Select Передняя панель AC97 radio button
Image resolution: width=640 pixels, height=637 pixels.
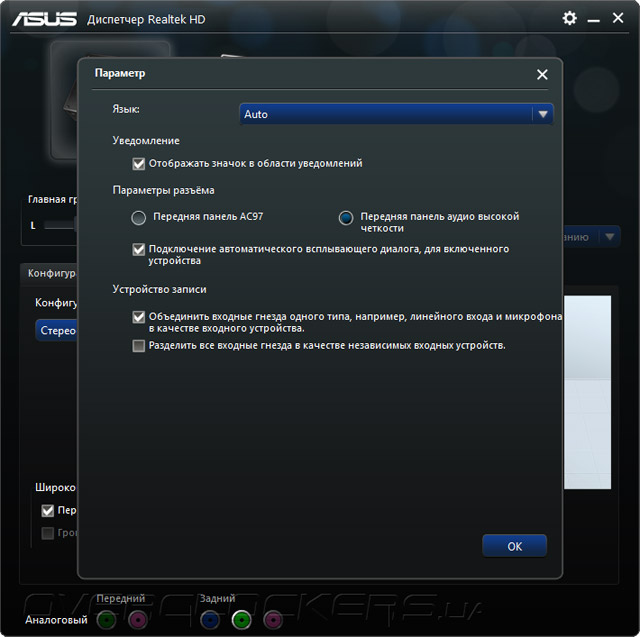click(139, 218)
